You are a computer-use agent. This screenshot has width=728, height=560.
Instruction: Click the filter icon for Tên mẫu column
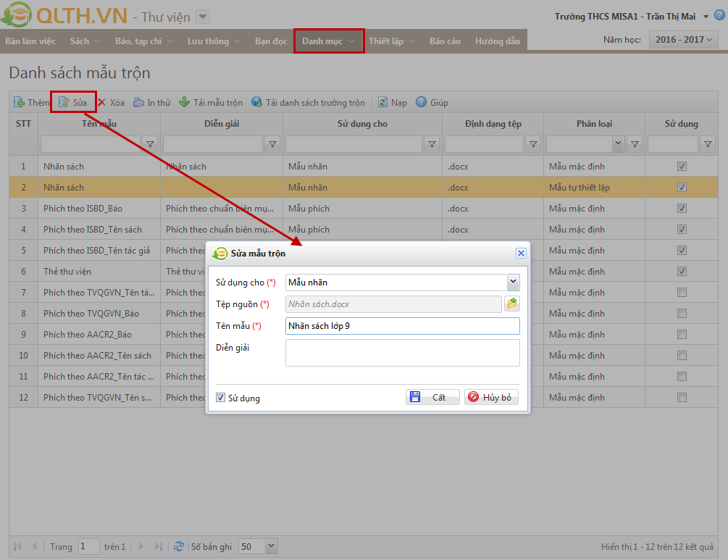pyautogui.click(x=151, y=144)
